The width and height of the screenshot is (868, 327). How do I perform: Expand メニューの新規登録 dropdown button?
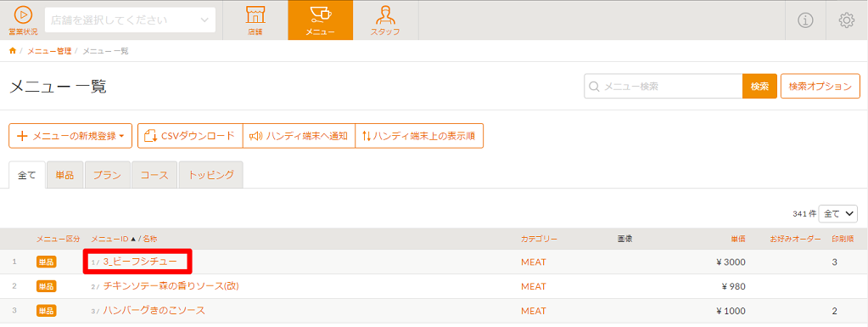point(70,136)
